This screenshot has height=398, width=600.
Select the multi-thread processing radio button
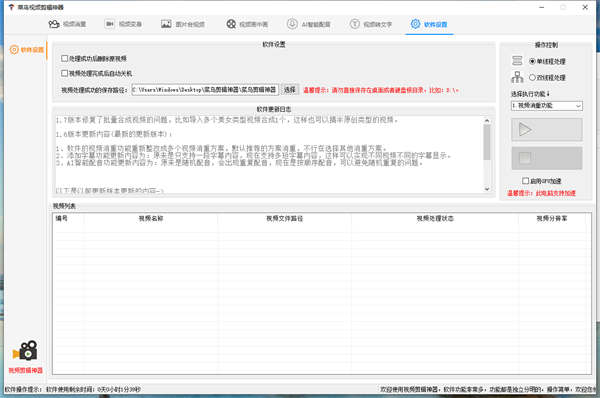[x=532, y=77]
